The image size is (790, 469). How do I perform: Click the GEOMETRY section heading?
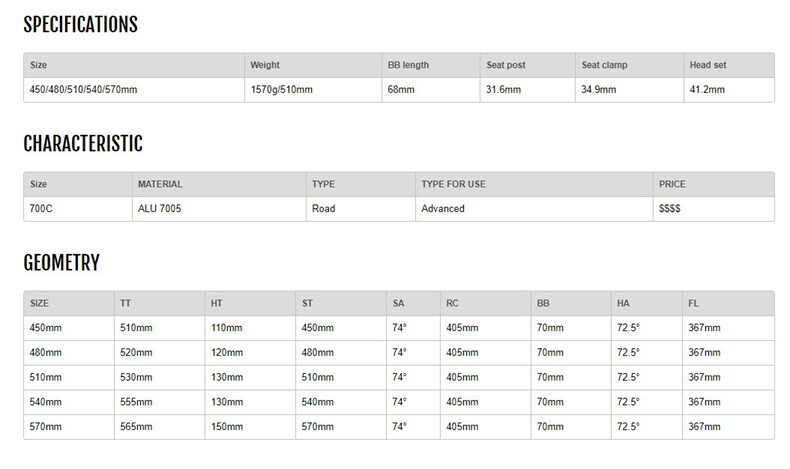pos(61,263)
